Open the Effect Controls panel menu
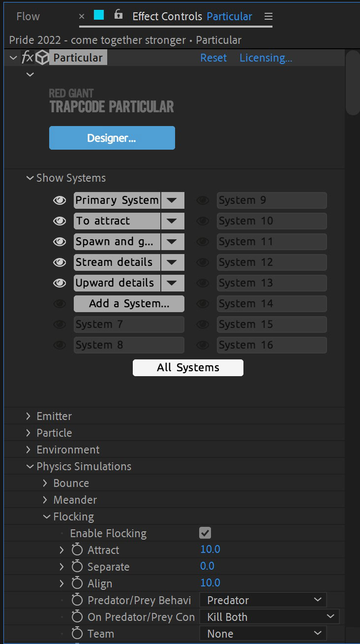Screen dimensions: 360x644 [268, 16]
